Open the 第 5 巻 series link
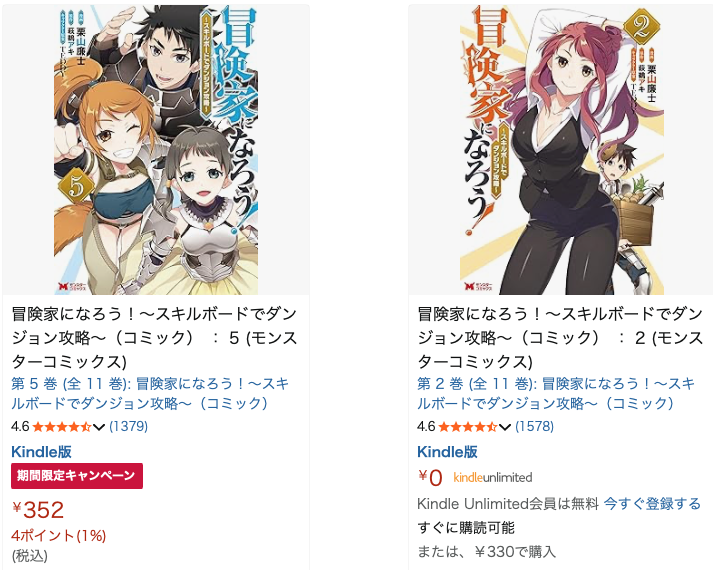The width and height of the screenshot is (713, 570). click(x=150, y=394)
